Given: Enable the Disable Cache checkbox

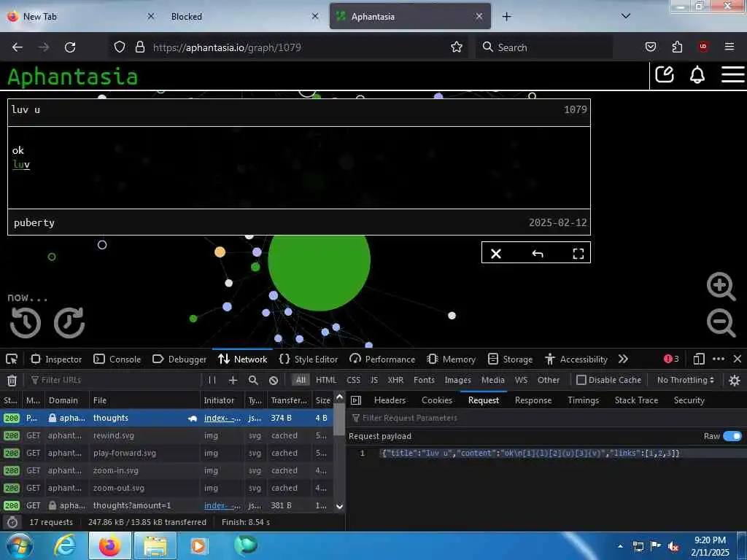Looking at the screenshot, I should coord(581,380).
